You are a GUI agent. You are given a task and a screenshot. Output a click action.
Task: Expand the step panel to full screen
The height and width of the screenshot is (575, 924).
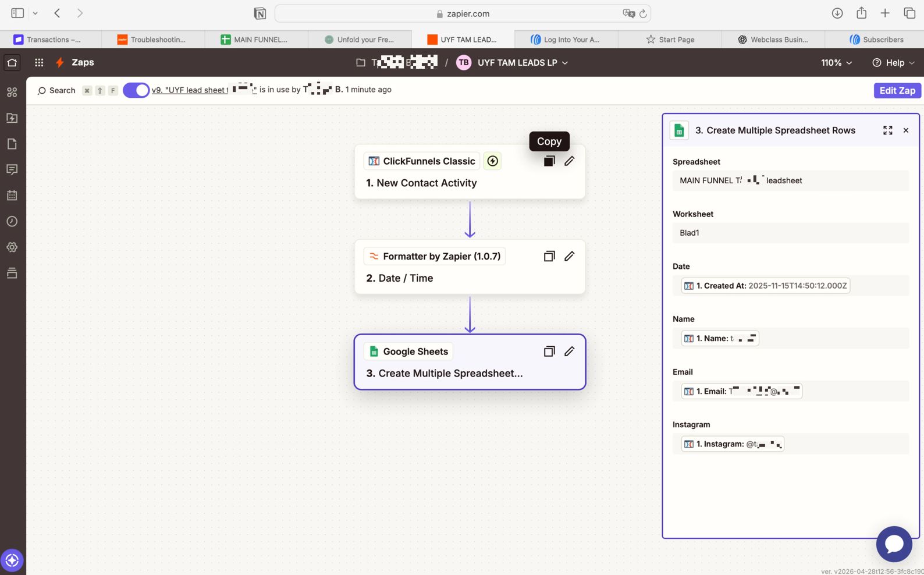point(887,130)
